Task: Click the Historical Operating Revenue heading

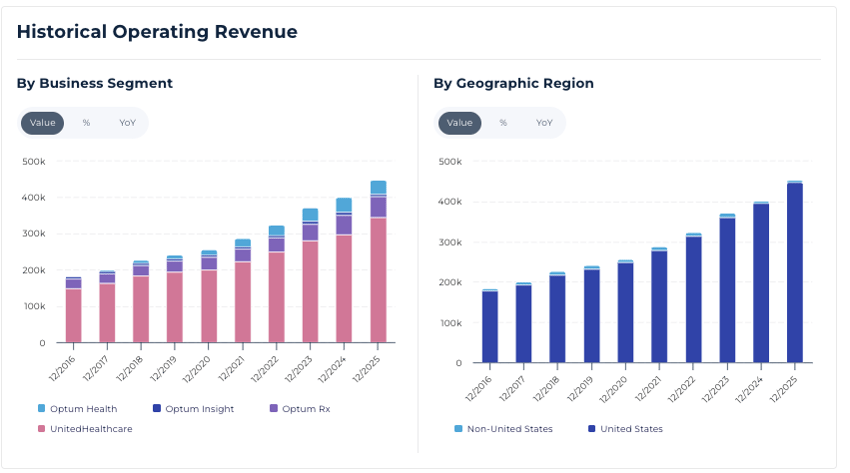Action: click(157, 32)
